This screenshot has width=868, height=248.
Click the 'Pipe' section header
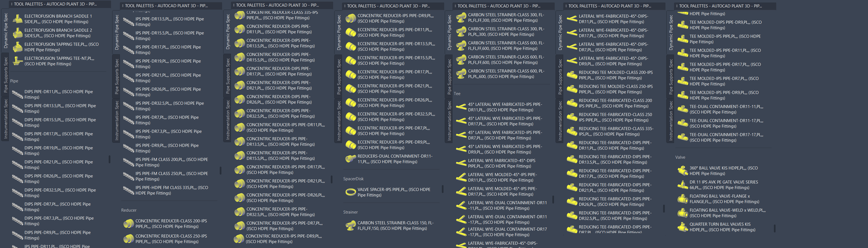pyautogui.click(x=14, y=81)
